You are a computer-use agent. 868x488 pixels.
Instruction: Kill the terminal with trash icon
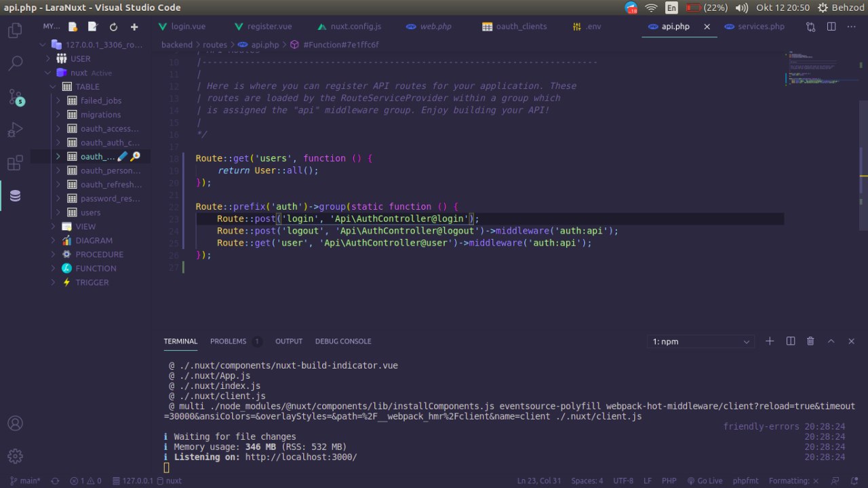pos(810,341)
